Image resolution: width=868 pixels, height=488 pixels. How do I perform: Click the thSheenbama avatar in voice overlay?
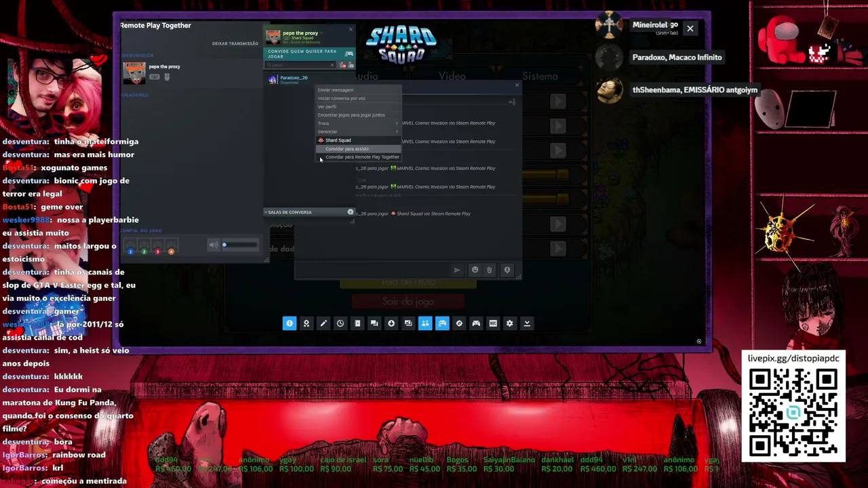(x=609, y=89)
